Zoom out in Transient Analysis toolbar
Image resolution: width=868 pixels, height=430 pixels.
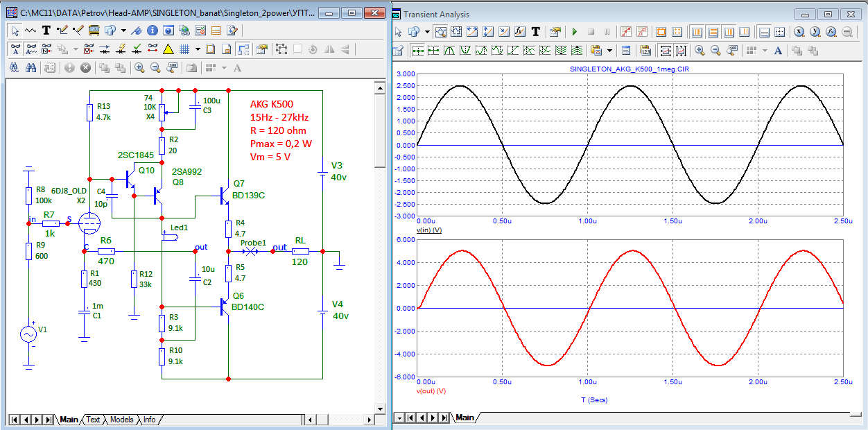click(x=715, y=51)
